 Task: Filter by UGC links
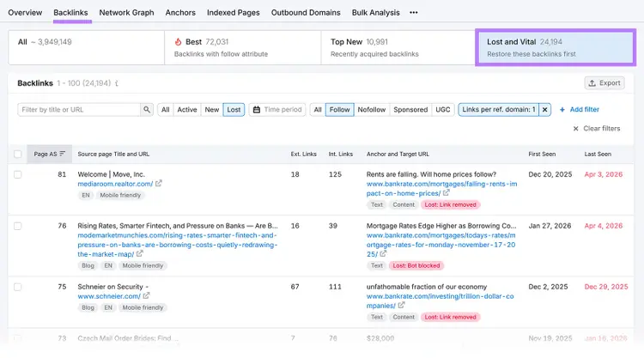(x=443, y=110)
